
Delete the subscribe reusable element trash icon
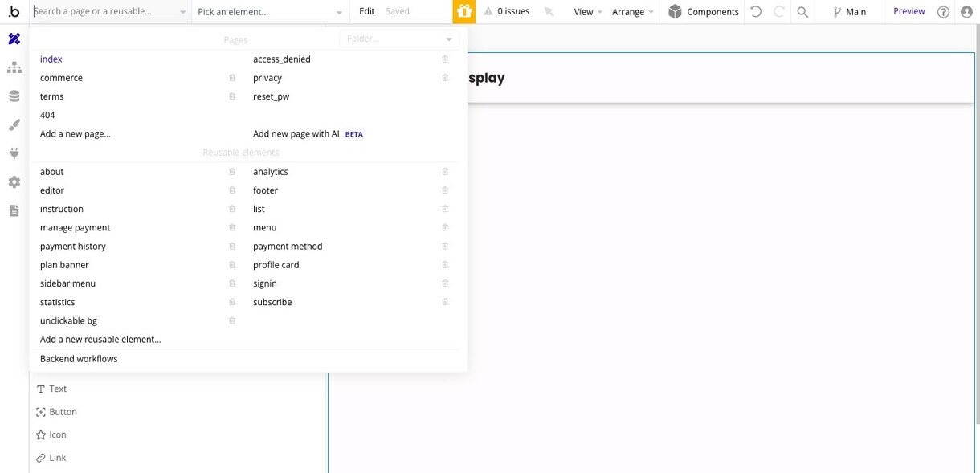click(445, 302)
